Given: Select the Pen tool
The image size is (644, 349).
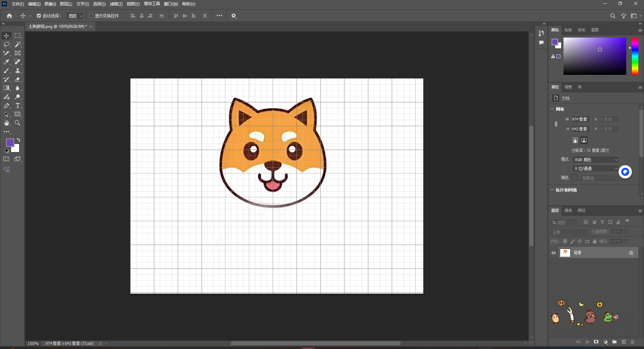Looking at the screenshot, I should pos(6,105).
